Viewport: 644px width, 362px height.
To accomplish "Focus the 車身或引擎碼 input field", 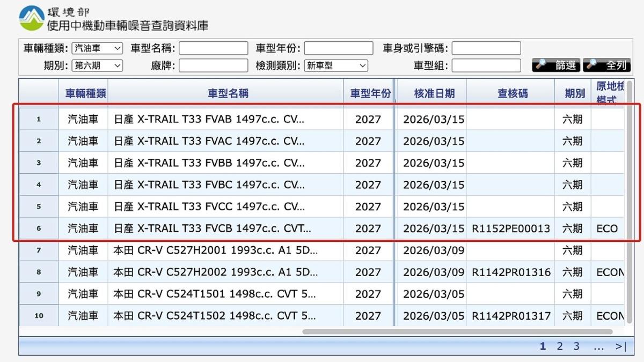I will click(486, 48).
